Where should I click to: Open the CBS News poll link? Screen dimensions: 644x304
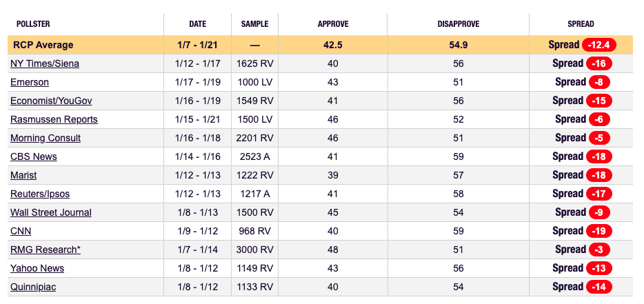click(34, 156)
